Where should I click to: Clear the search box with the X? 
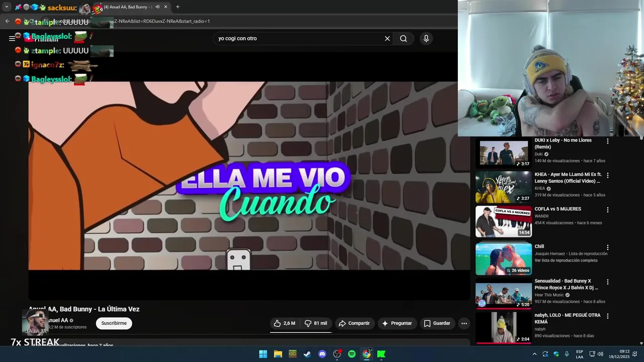(x=387, y=38)
